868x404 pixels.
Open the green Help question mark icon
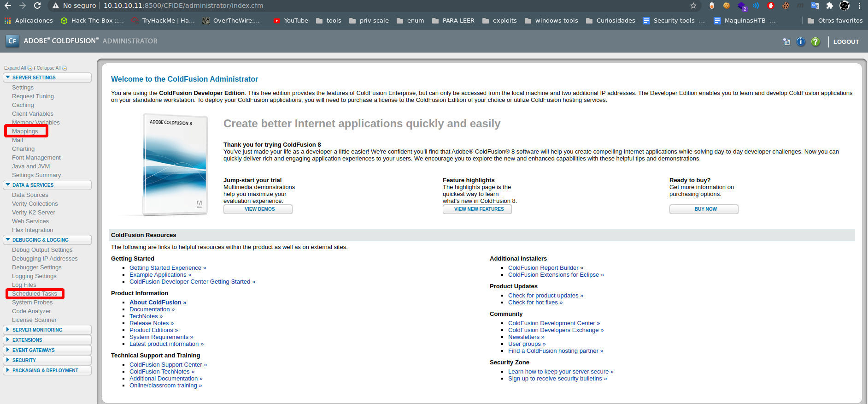(x=815, y=42)
